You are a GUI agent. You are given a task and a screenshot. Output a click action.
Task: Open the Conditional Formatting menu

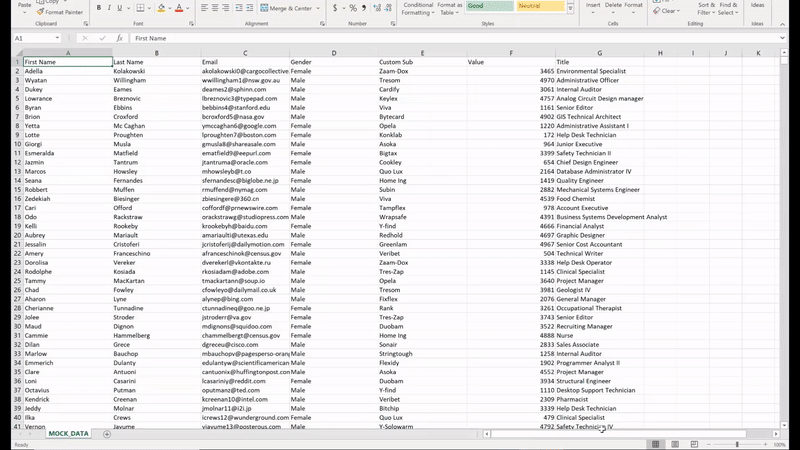click(418, 9)
